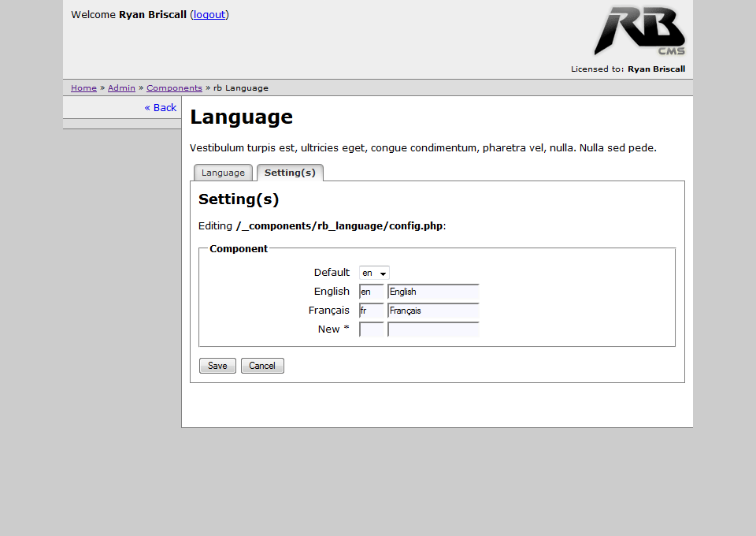
Task: Focus the New language code field
Action: point(371,329)
